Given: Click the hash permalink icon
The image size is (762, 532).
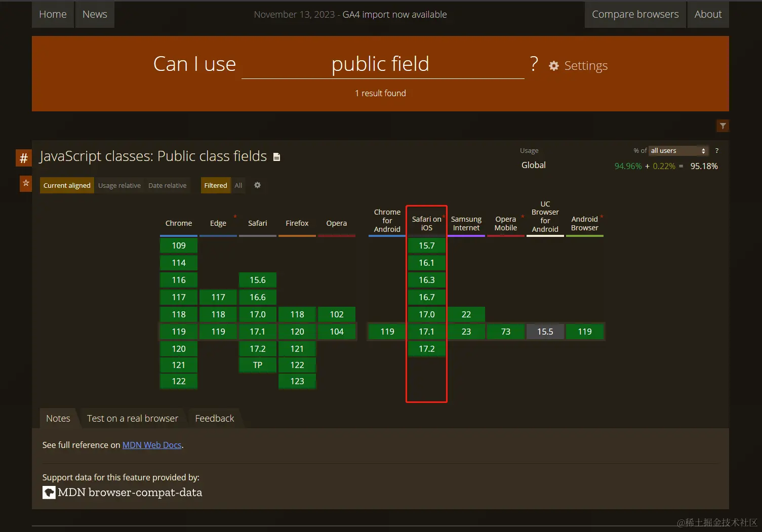Looking at the screenshot, I should click(x=23, y=158).
